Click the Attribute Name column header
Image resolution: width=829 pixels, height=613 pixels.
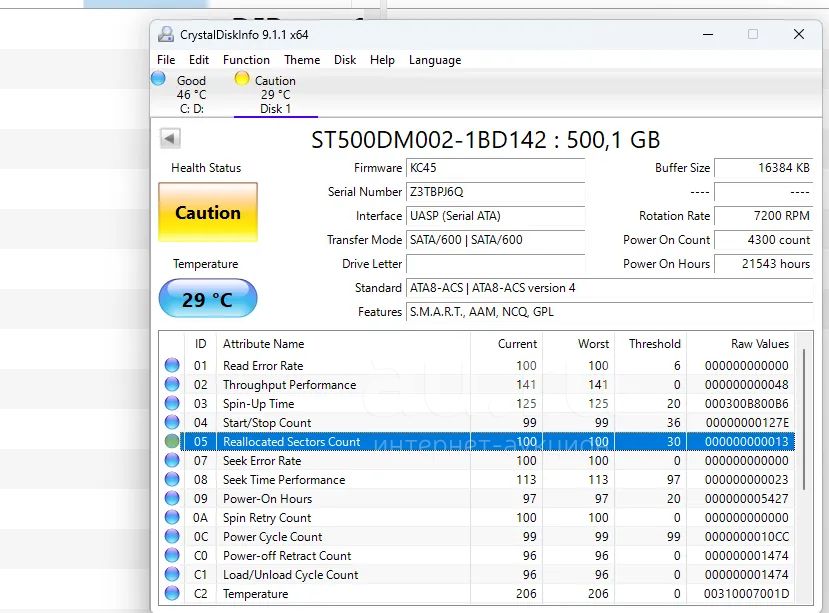(x=343, y=344)
